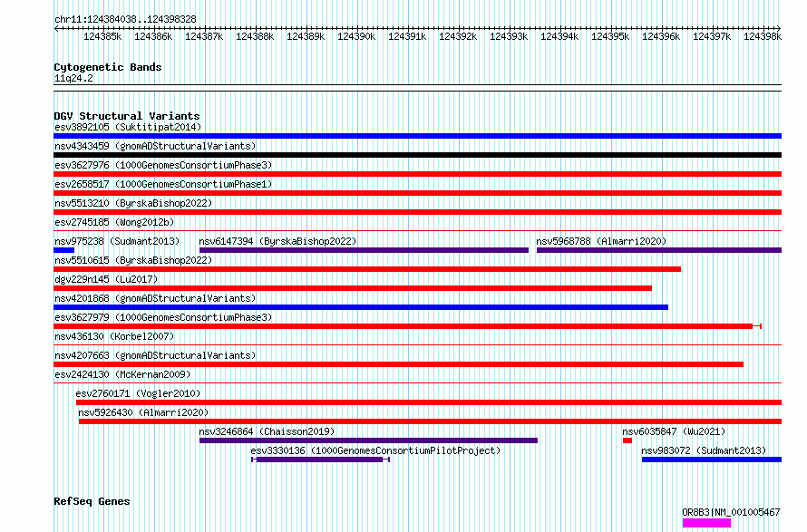Select esv2760171 (Vogler2010) label

click(x=138, y=393)
